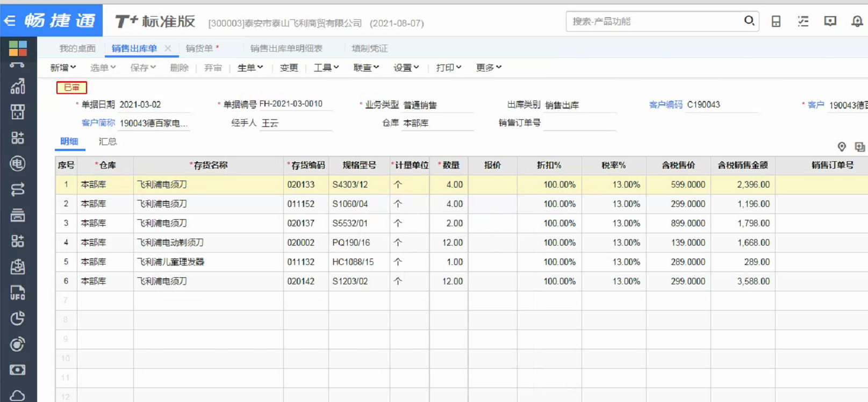868x402 pixels.
Task: Open the swap arrows icon in sidebar
Action: point(18,189)
